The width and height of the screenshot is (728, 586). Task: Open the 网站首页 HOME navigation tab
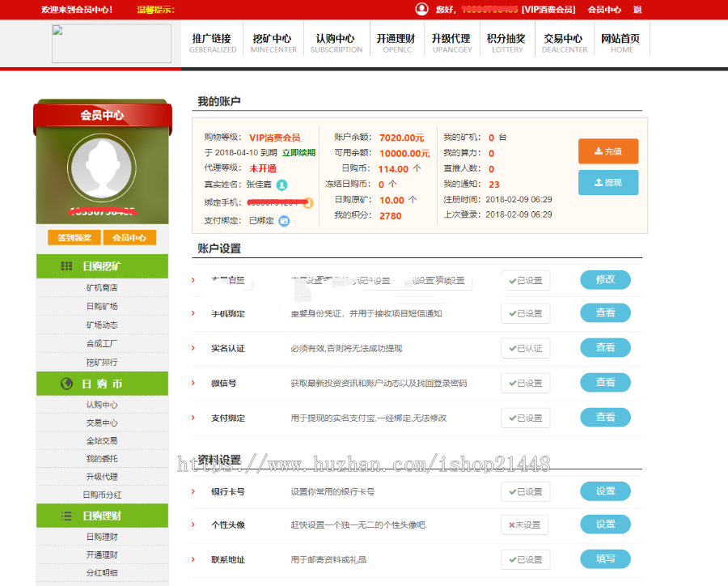click(621, 43)
